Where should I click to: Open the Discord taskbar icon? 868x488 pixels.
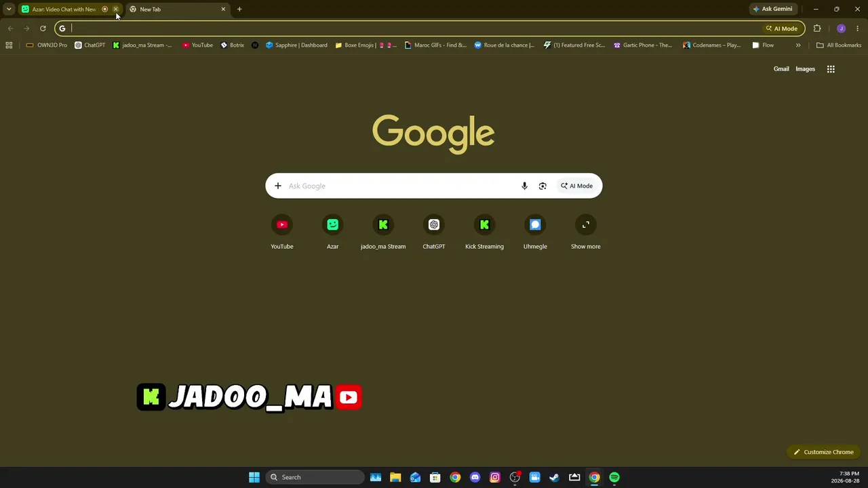(x=475, y=477)
